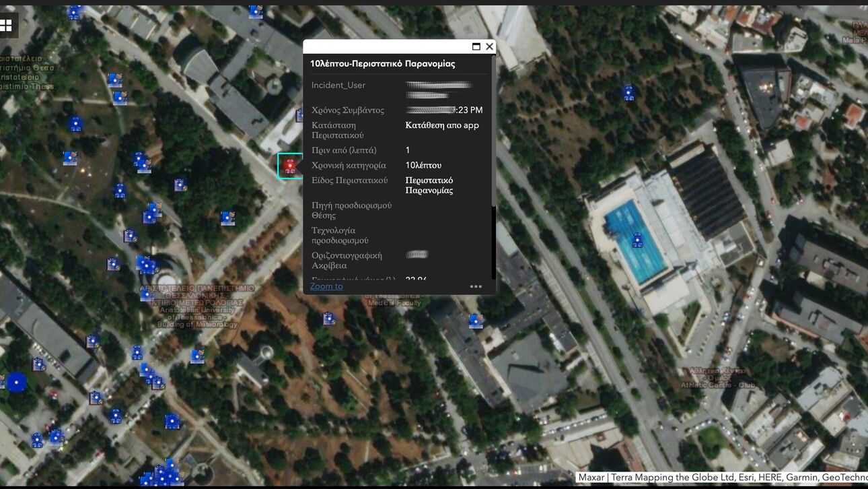Select the blue marker at top center edge
The height and width of the screenshot is (489, 868).
(x=255, y=11)
